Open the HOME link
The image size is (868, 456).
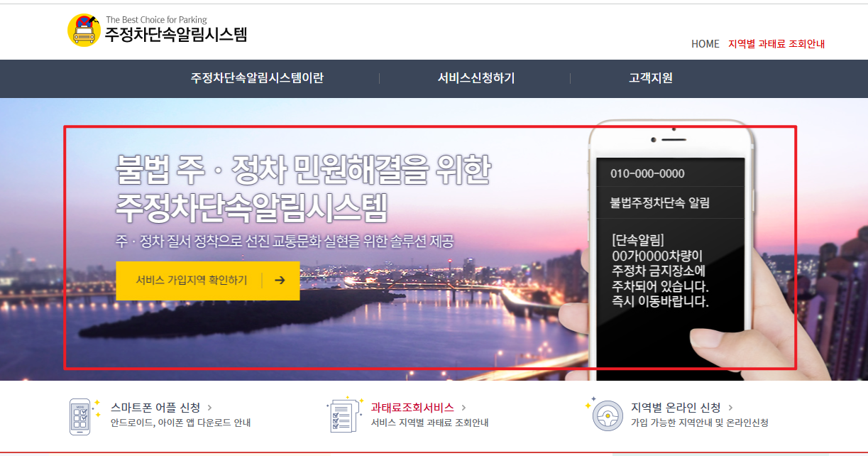705,44
